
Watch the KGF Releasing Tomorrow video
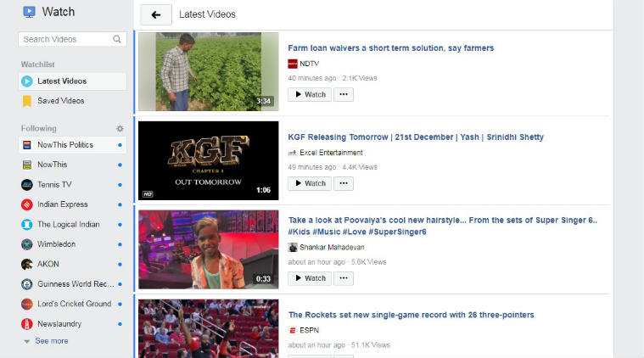[310, 183]
